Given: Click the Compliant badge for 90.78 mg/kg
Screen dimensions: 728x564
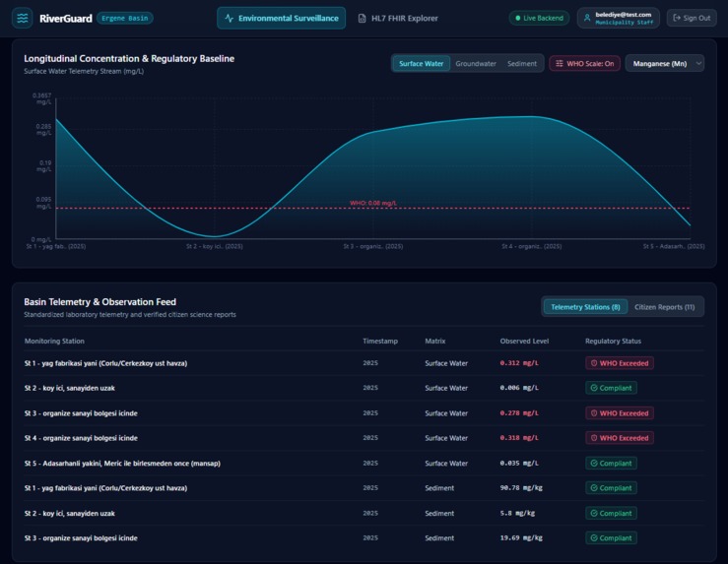Looking at the screenshot, I should click(611, 488).
